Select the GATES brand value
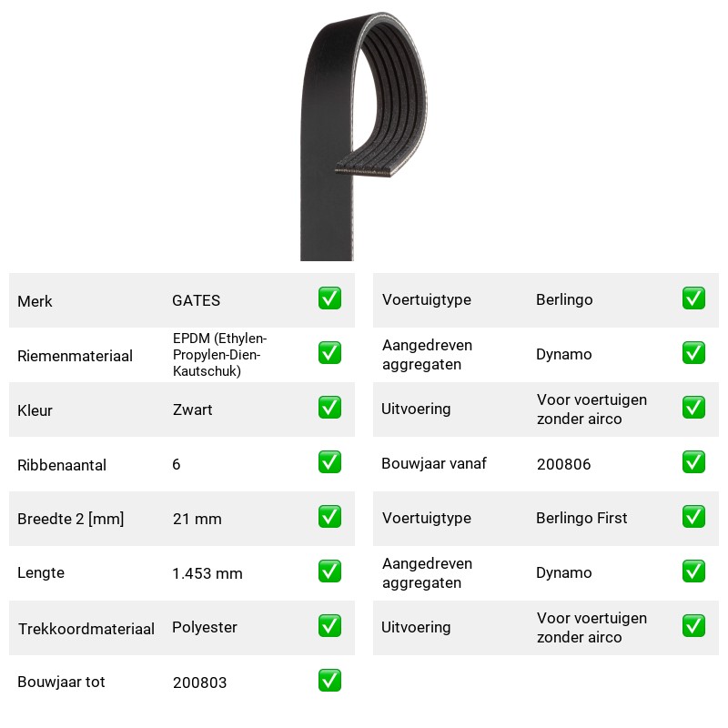 point(196,300)
